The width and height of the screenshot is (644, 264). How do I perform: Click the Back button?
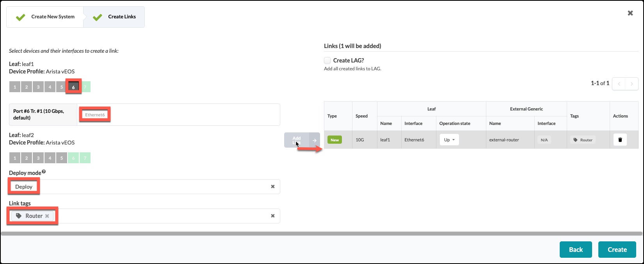point(575,250)
